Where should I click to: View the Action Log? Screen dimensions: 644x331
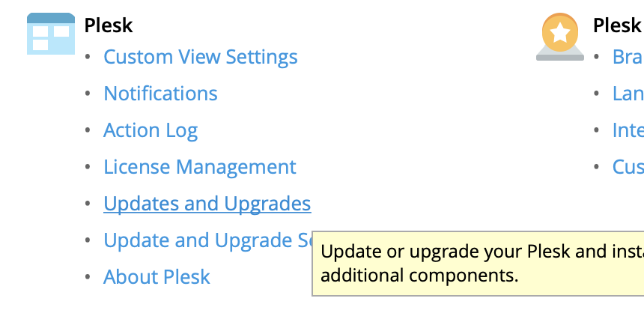pos(151,130)
